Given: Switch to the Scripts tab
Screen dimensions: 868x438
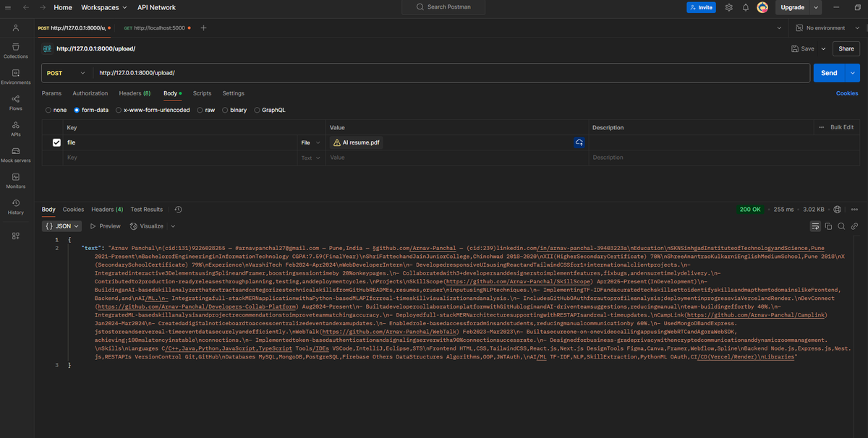Looking at the screenshot, I should coord(202,93).
